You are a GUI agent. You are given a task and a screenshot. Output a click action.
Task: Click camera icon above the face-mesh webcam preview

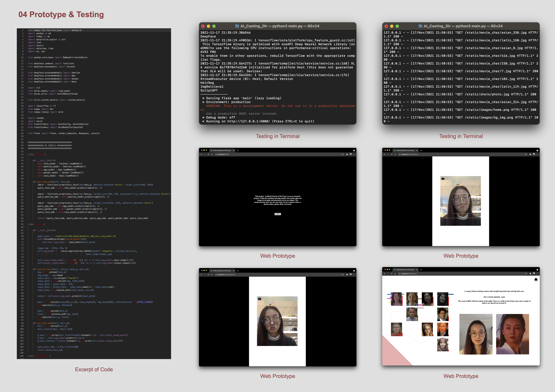(x=443, y=179)
